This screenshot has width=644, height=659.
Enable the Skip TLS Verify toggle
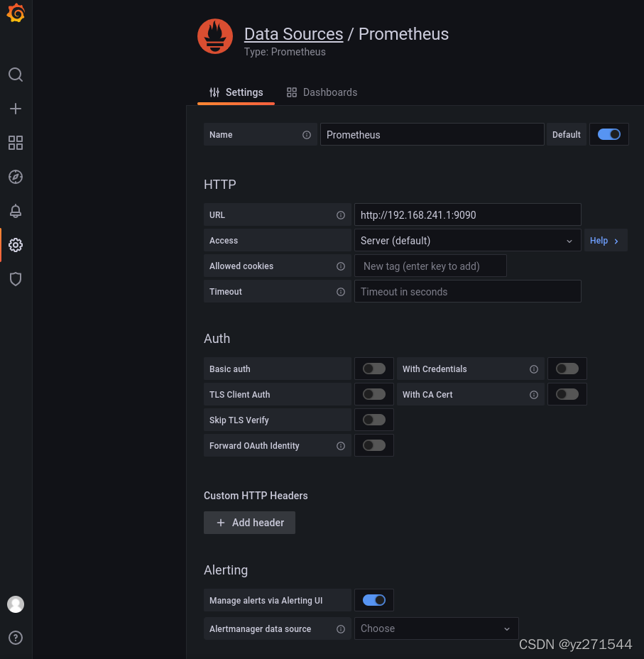click(373, 420)
